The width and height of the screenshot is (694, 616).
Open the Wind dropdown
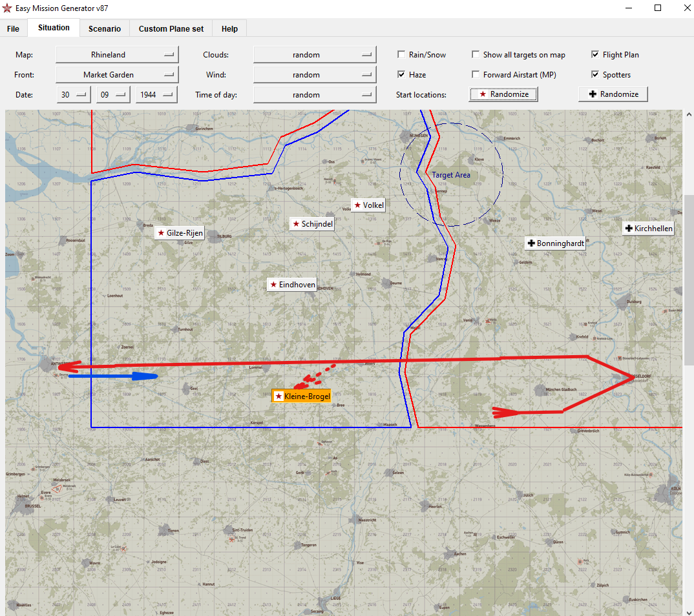(x=315, y=75)
